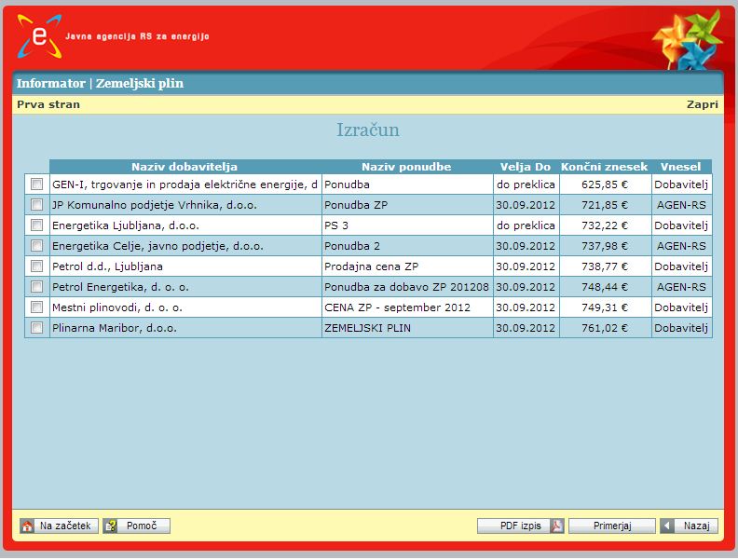Export results with PDF izpis button

click(x=521, y=526)
